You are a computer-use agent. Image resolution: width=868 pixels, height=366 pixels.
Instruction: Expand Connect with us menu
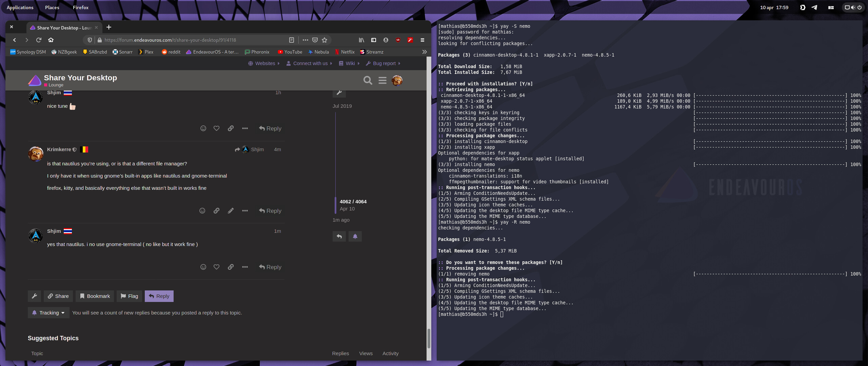[x=309, y=63]
